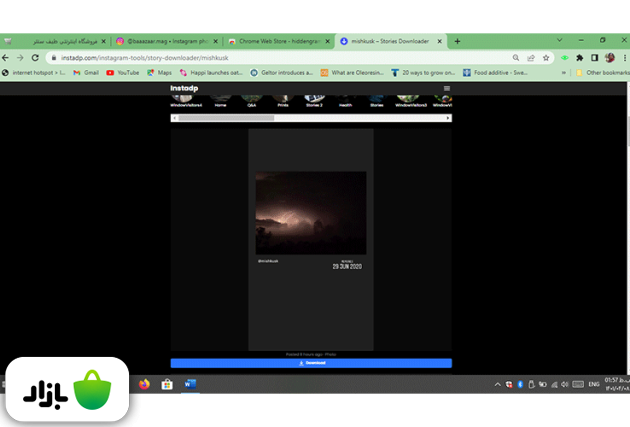Image resolution: width=630 pixels, height=427 pixels.
Task: Open the Home story highlight
Action: (x=220, y=100)
